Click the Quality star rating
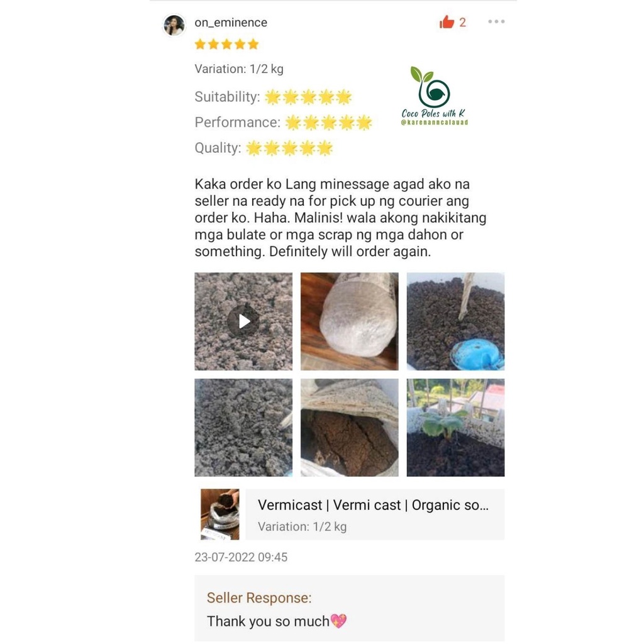644x644 pixels. pos(289,148)
